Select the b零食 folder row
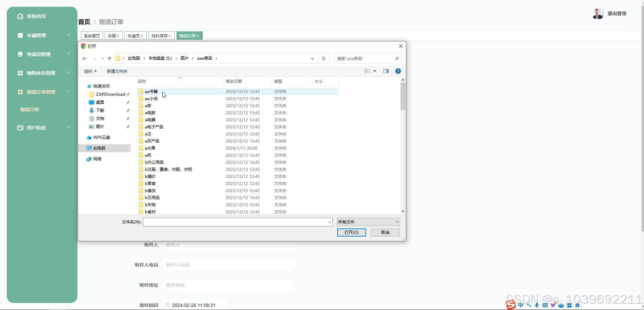The height and width of the screenshot is (310, 644). tap(237, 183)
